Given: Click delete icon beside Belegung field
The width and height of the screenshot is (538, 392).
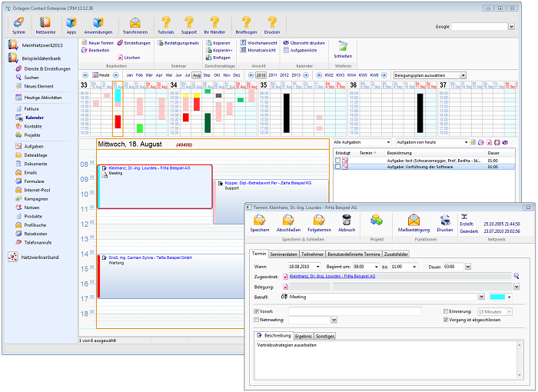Looking at the screenshot, I should click(285, 287).
